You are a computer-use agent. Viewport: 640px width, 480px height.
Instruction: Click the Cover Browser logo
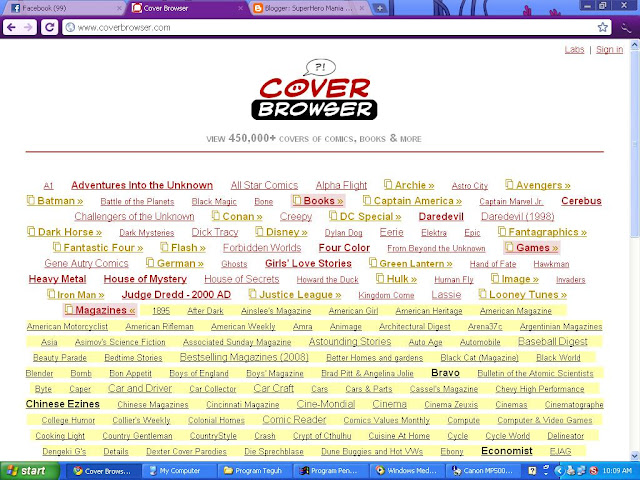(314, 90)
